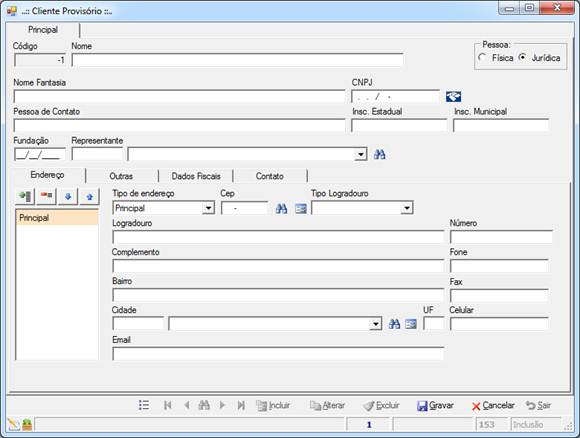
Task: Go to first record in navigation bar
Action: pos(168,405)
